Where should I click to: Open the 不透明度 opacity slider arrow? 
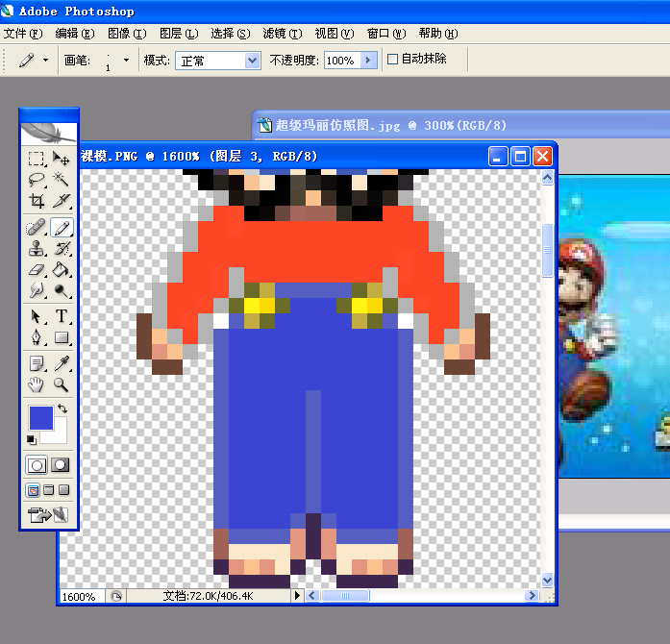coord(368,61)
